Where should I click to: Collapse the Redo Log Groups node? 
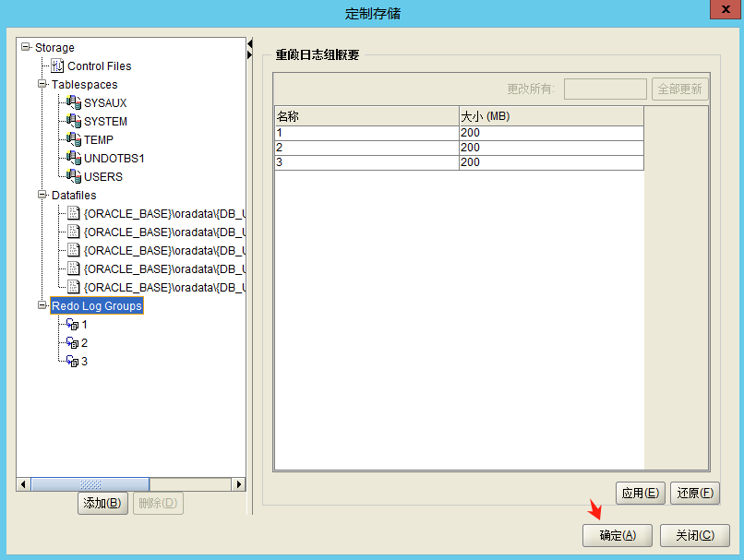tap(42, 305)
